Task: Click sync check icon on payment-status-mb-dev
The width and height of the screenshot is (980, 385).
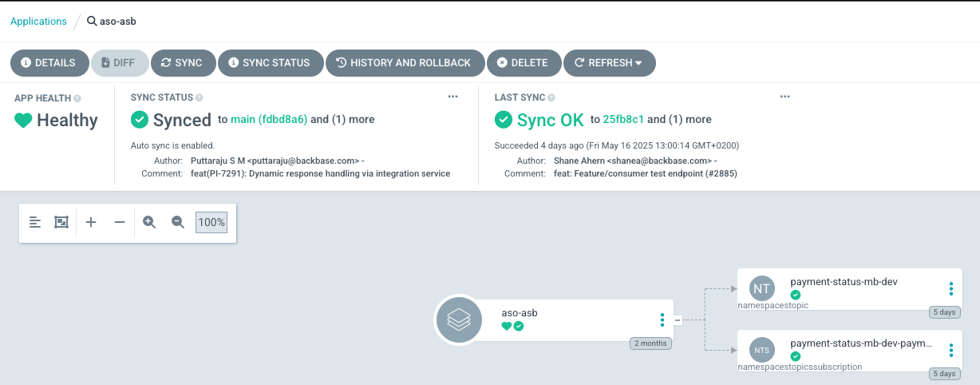Action: (796, 295)
